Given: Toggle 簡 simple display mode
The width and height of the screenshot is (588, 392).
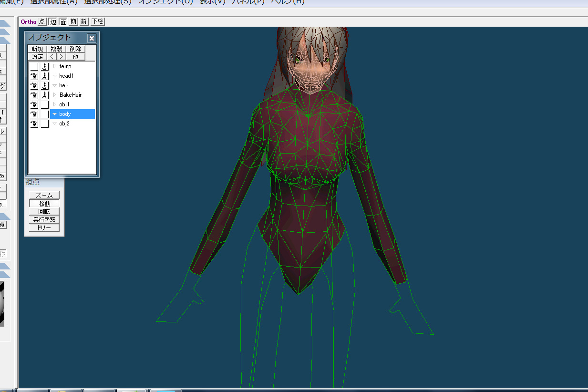Looking at the screenshot, I should pos(73,21).
